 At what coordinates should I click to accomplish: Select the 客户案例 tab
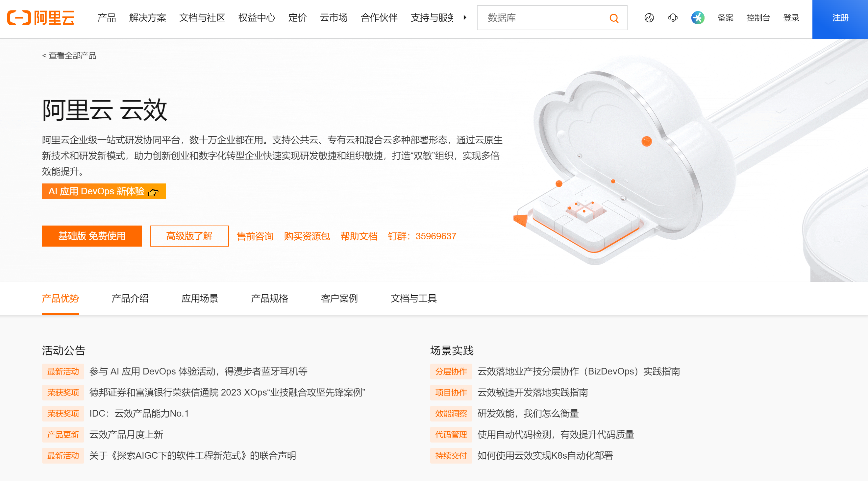tap(339, 298)
